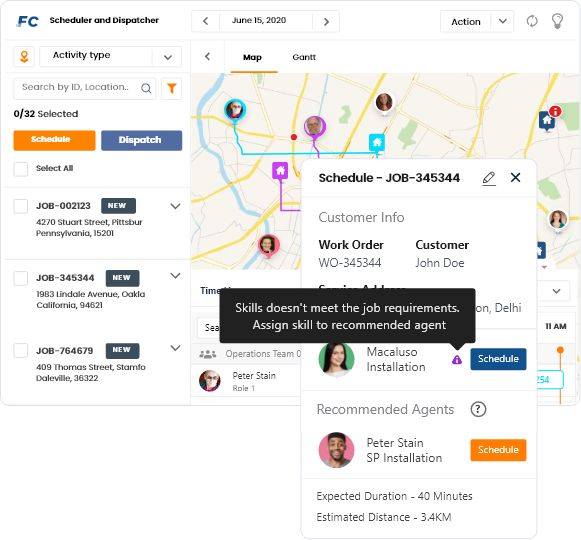Click the lightbulb tips icon
This screenshot has height=540, width=581.
(x=557, y=21)
